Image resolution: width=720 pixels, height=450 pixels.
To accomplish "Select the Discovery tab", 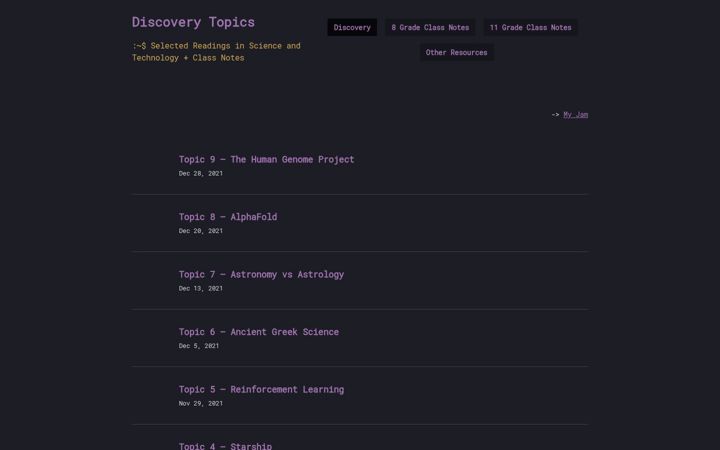I will (x=352, y=28).
